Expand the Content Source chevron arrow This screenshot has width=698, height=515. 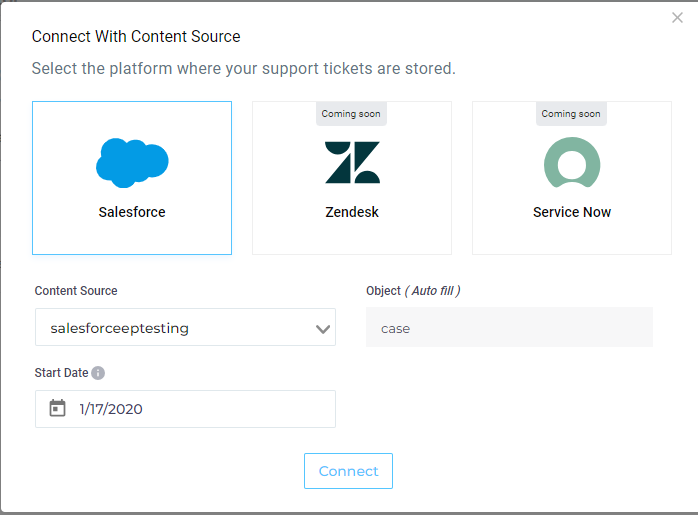(x=322, y=329)
